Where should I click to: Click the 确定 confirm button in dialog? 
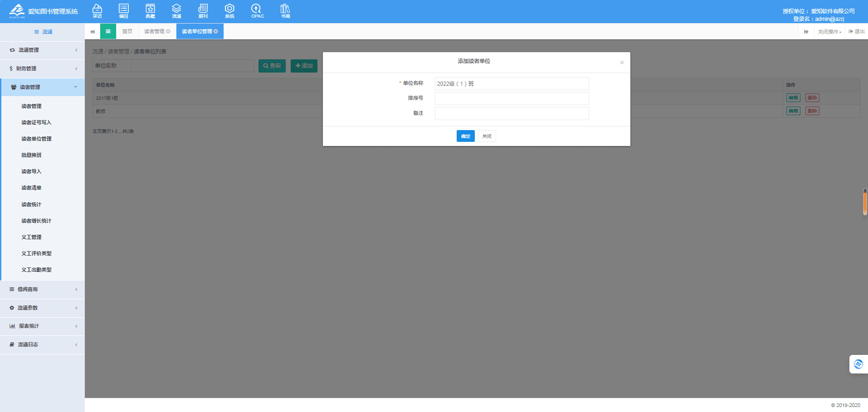[x=465, y=136]
